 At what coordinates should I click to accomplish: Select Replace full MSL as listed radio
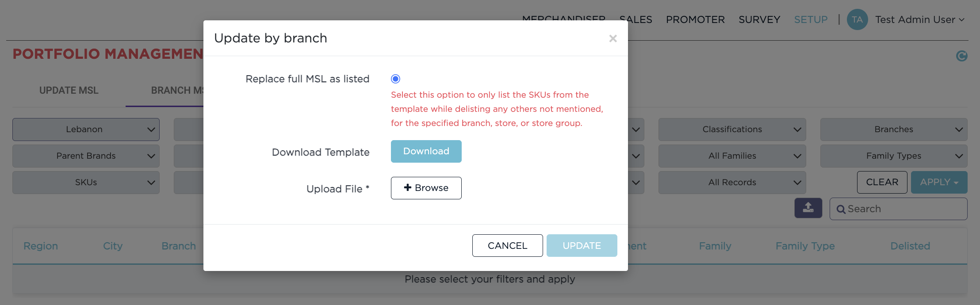point(395,79)
